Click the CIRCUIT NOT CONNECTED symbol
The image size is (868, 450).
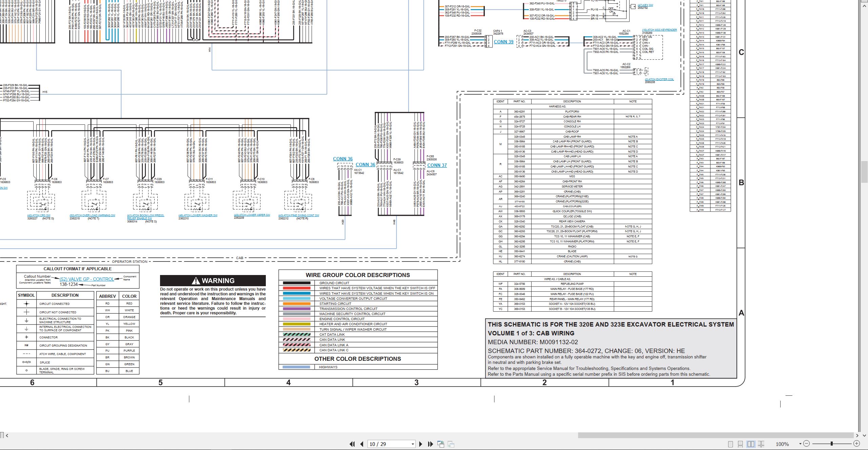click(x=26, y=312)
